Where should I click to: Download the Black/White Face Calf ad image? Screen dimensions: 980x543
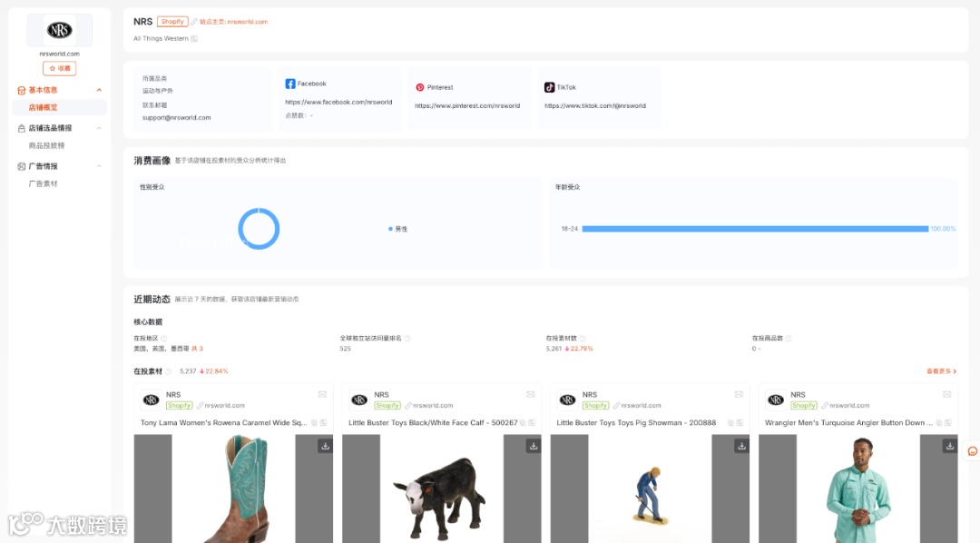click(534, 446)
